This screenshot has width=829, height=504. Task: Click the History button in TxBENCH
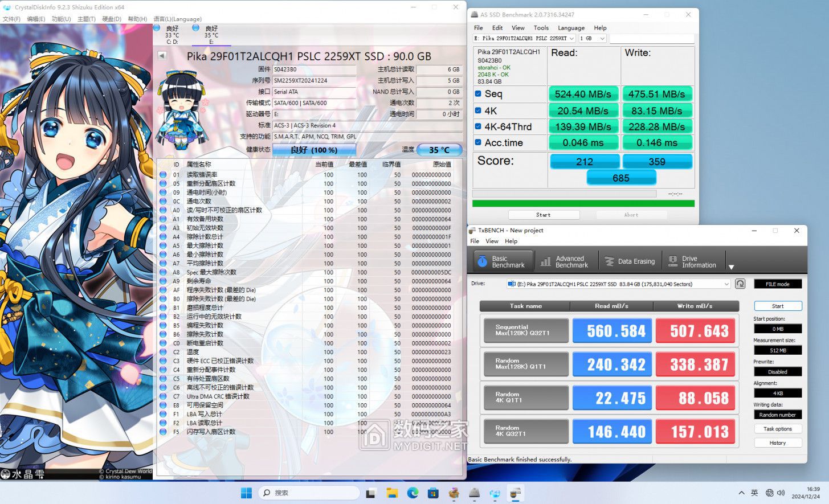point(778,442)
